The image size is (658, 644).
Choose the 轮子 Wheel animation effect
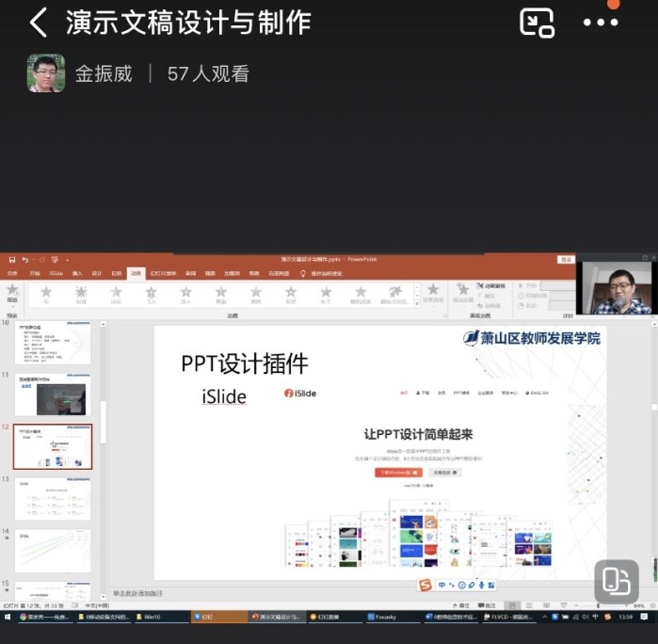(326, 295)
